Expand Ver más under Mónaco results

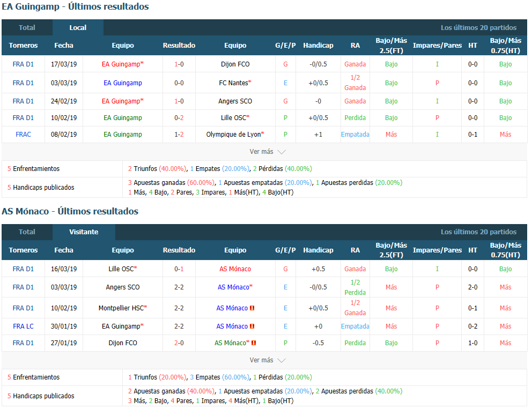click(268, 360)
